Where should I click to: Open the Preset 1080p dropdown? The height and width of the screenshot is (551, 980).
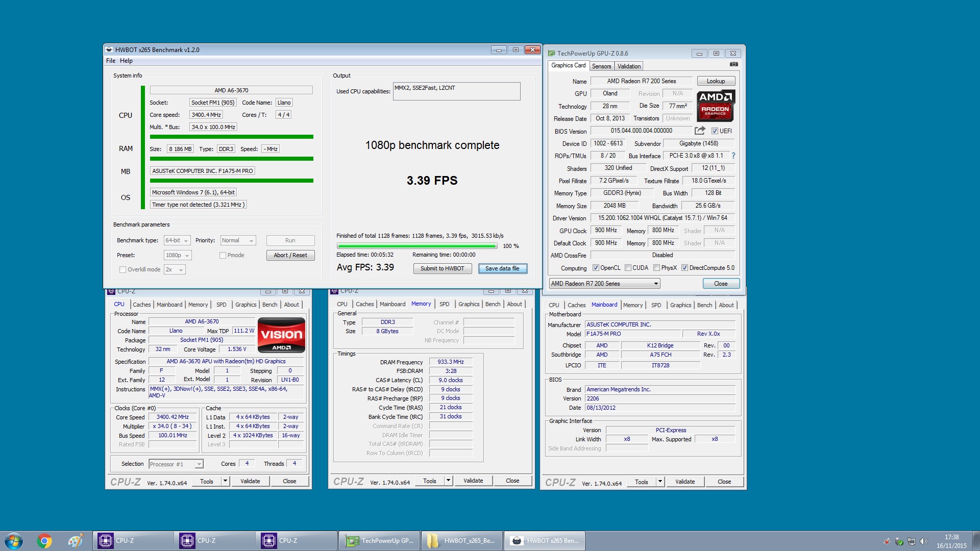click(x=178, y=255)
